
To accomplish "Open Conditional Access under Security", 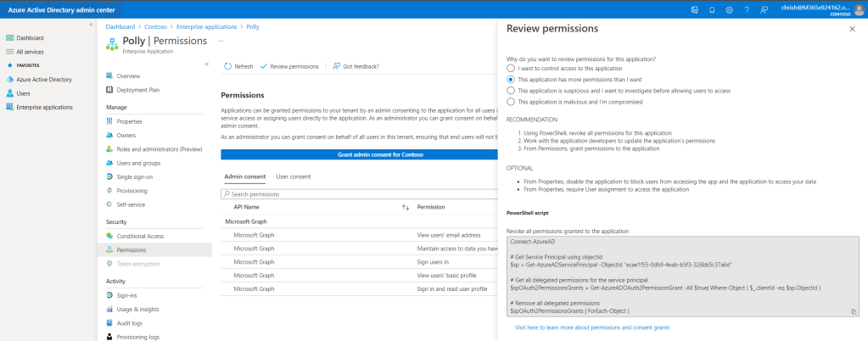I will click(x=140, y=236).
